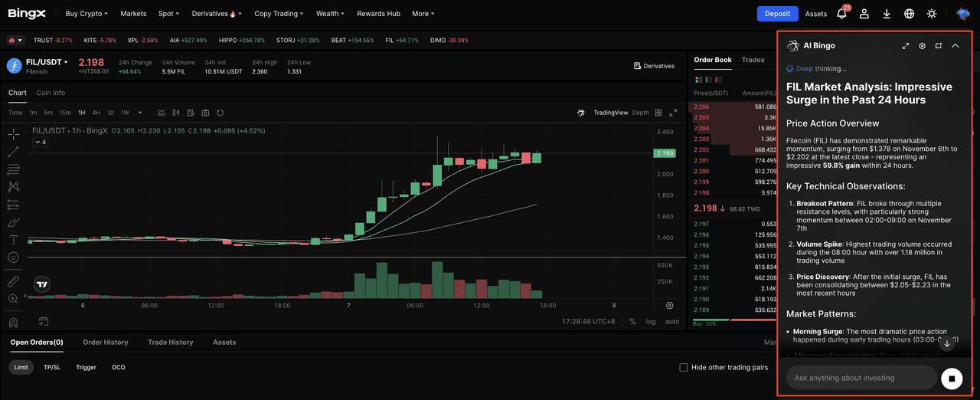Expand the chart to fullscreen
Screen dimensions: 980x400
(673, 113)
